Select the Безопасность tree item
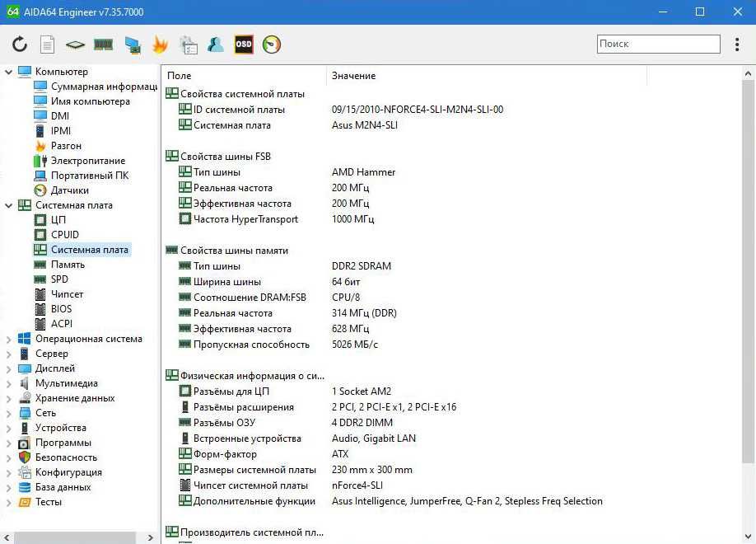The width and height of the screenshot is (756, 544). click(x=66, y=457)
